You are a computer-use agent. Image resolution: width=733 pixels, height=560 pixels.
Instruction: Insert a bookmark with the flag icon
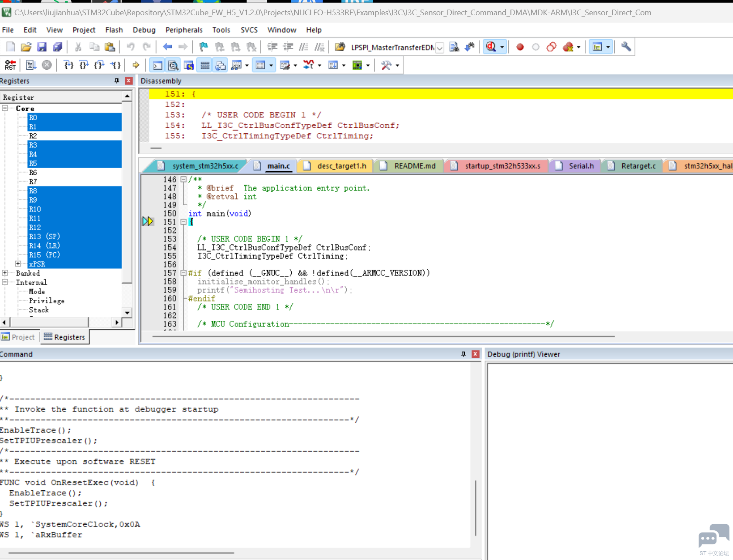pos(204,47)
